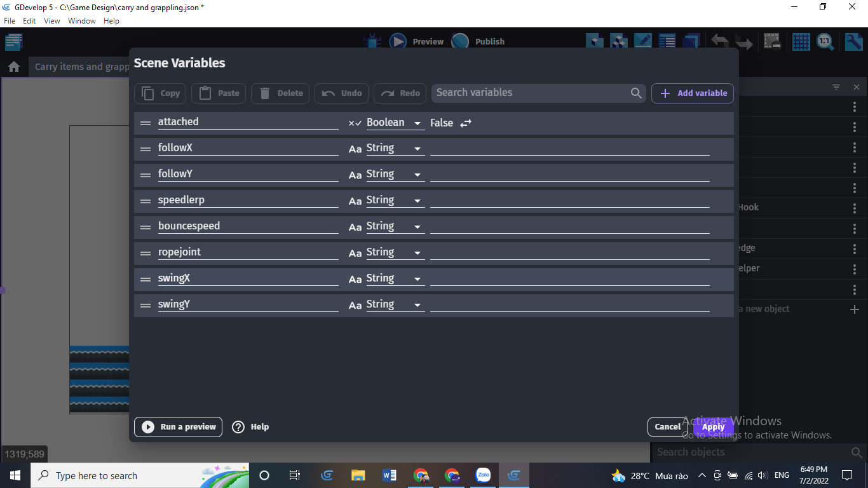Click the Search variables field

click(531, 93)
